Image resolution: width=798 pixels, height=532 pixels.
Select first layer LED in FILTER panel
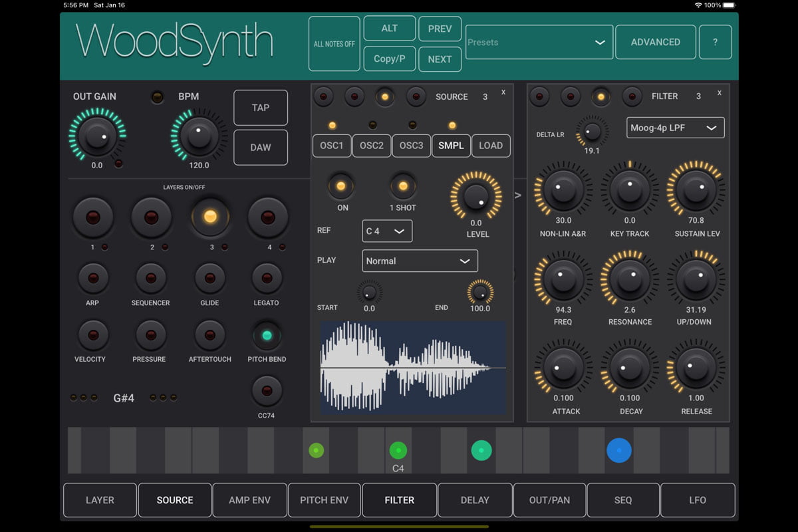pos(539,96)
